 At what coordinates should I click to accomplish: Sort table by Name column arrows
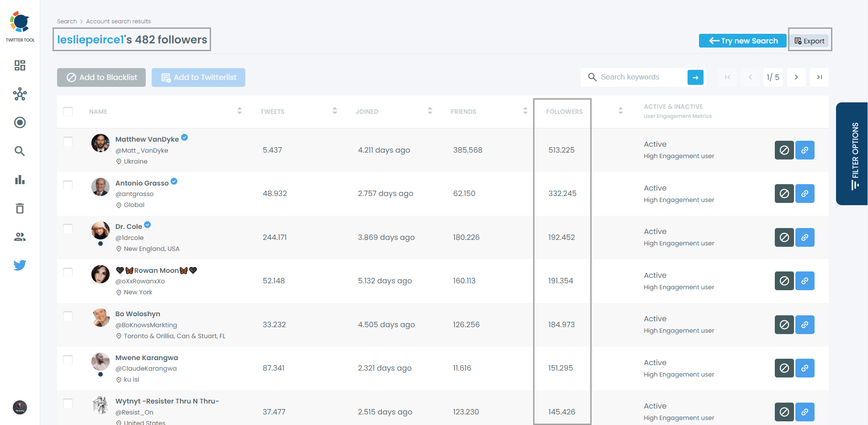tap(239, 111)
